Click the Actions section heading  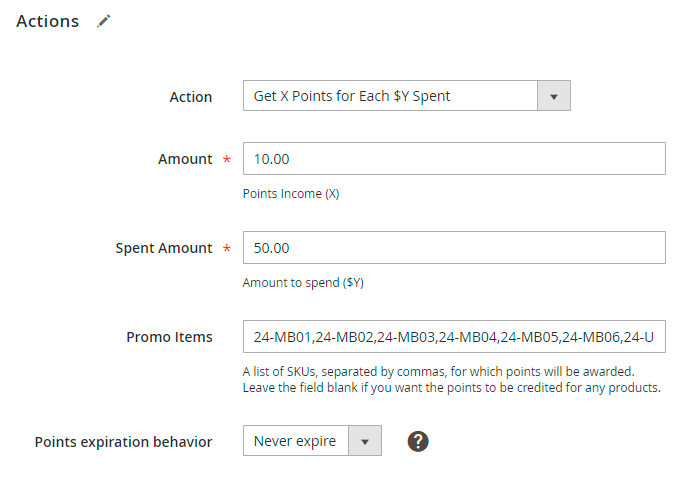coord(47,21)
